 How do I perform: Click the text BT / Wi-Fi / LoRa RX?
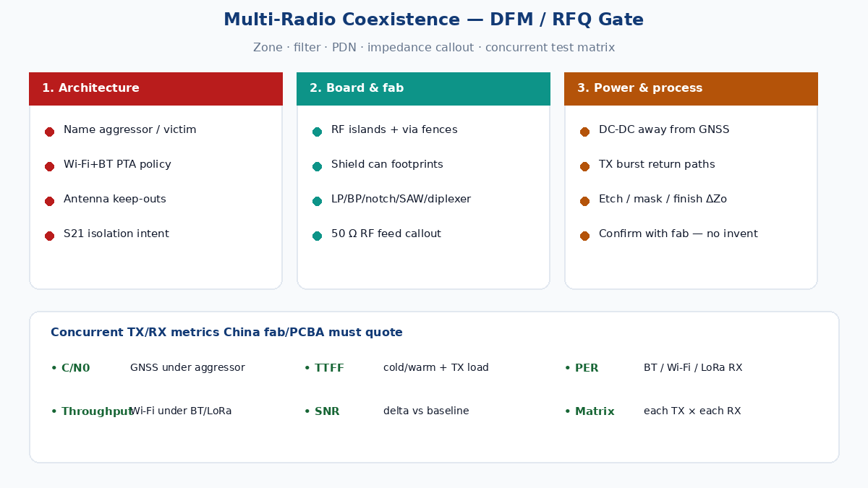(693, 368)
